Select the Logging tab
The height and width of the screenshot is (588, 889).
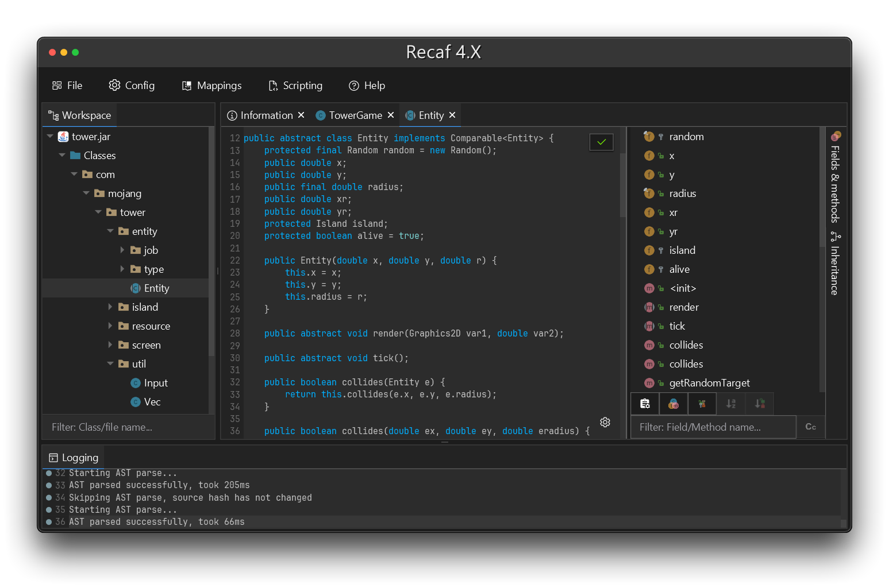pos(74,458)
